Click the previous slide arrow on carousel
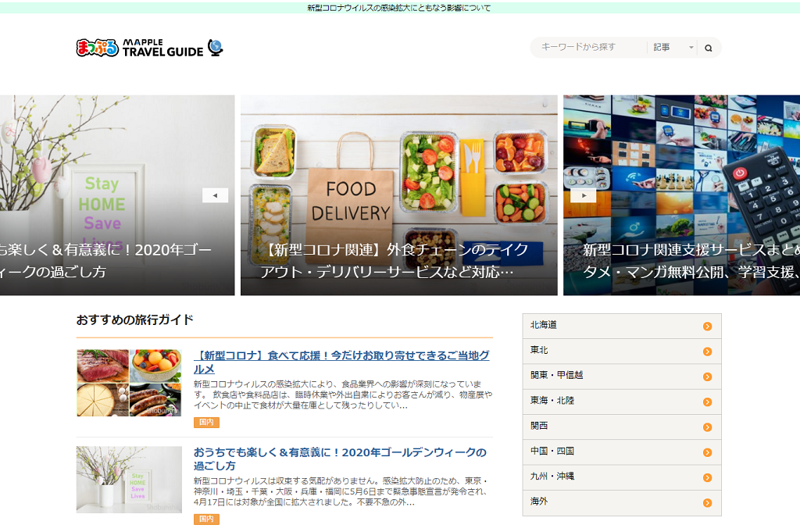The image size is (800, 532). pos(216,195)
